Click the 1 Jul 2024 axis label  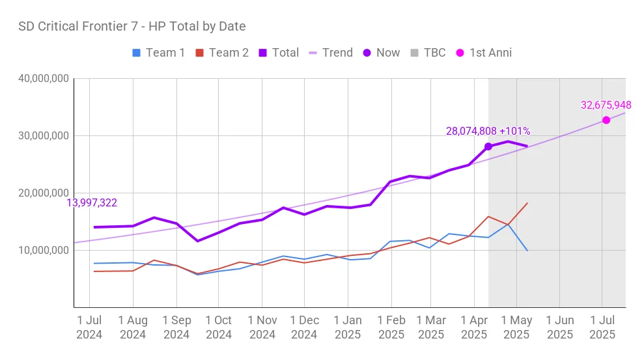coord(91,327)
